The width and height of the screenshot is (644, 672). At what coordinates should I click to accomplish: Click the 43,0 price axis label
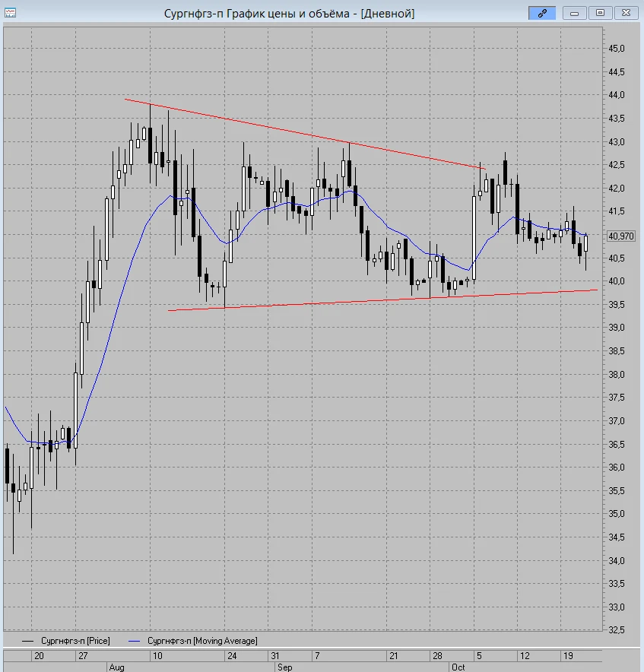pyautogui.click(x=617, y=141)
